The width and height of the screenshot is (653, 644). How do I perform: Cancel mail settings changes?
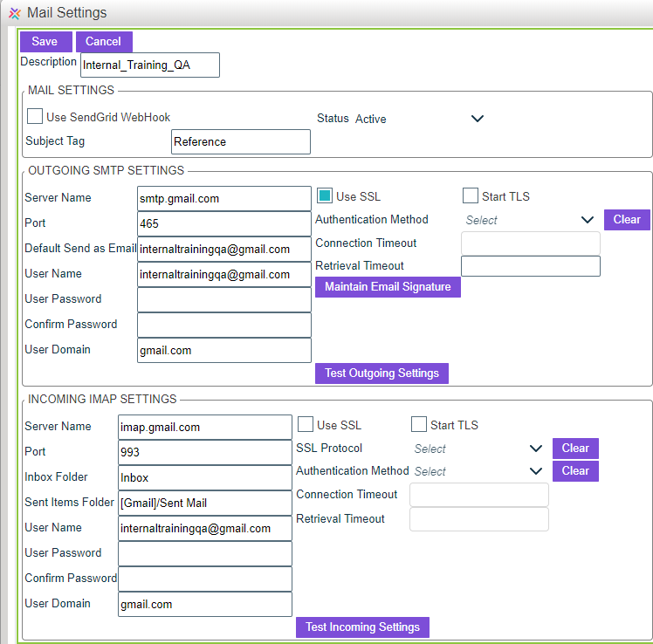(x=104, y=42)
